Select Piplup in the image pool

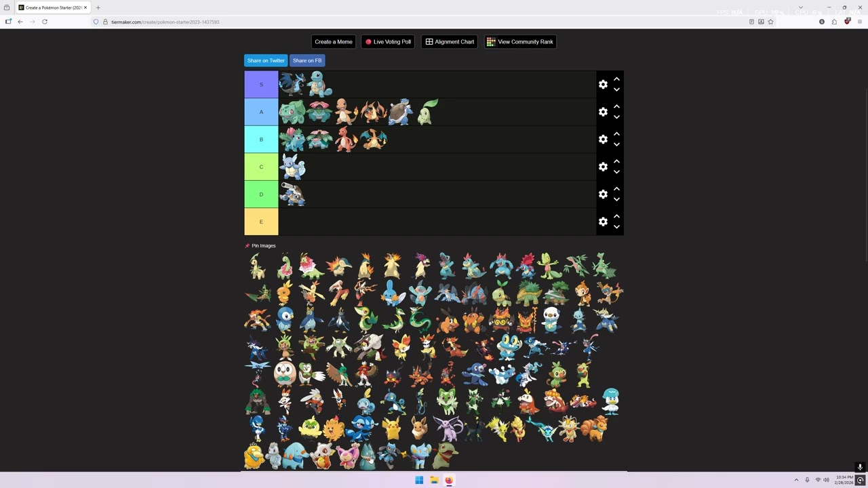(285, 319)
